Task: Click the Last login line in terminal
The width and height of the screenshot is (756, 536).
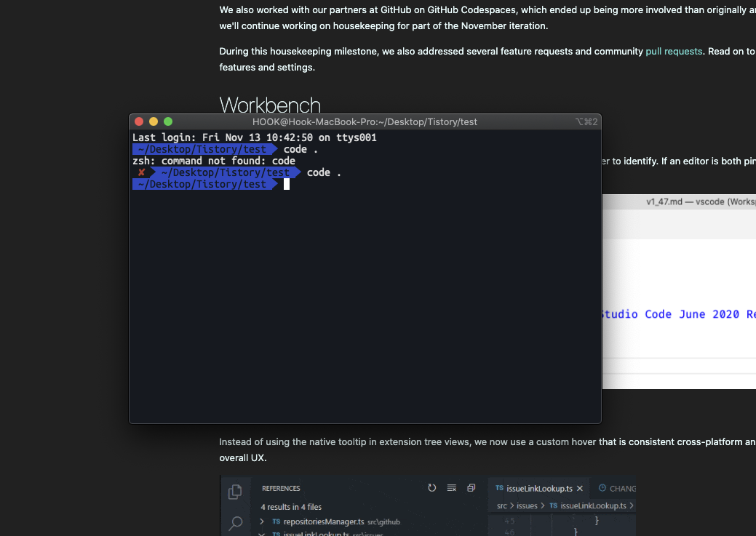Action: [255, 137]
